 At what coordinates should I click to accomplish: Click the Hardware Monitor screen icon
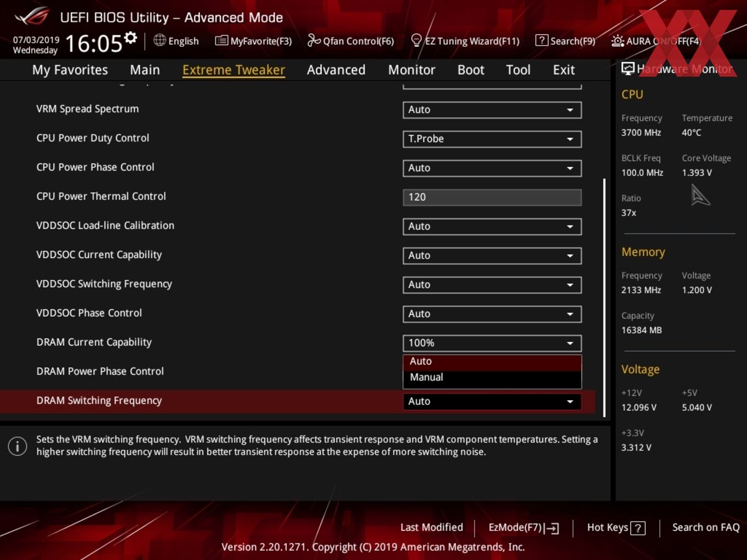(x=628, y=69)
